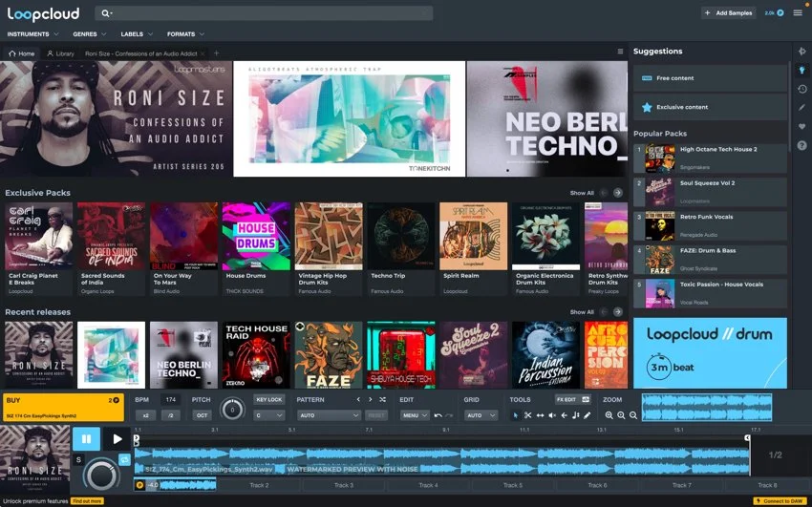Select the horizontal double-arrow tool
The height and width of the screenshot is (507, 812).
pyautogui.click(x=540, y=415)
